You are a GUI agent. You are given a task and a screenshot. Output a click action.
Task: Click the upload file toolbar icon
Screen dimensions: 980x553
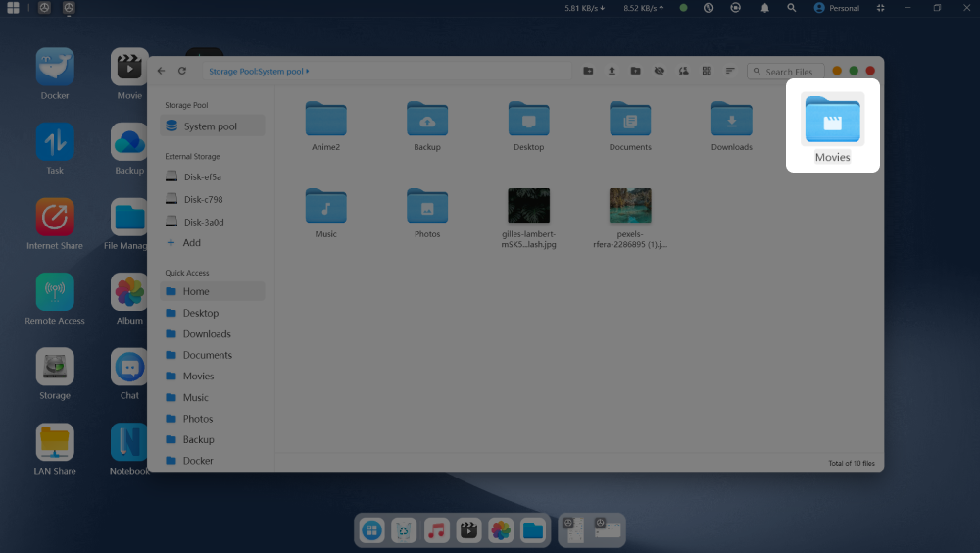[x=612, y=71]
